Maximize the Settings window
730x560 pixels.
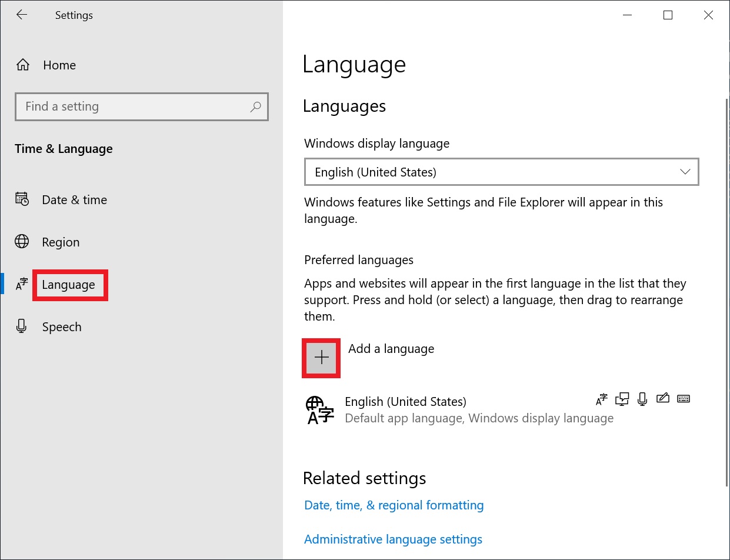(668, 15)
